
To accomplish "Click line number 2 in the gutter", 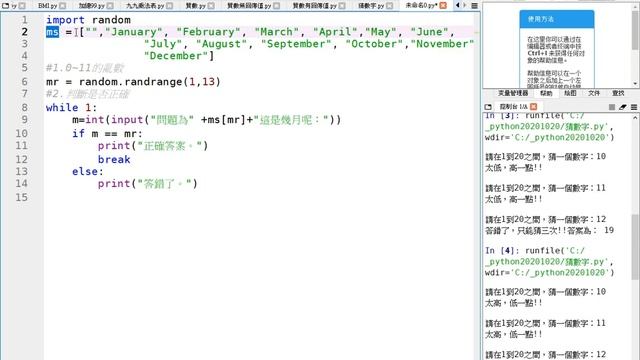I will pyautogui.click(x=24, y=31).
